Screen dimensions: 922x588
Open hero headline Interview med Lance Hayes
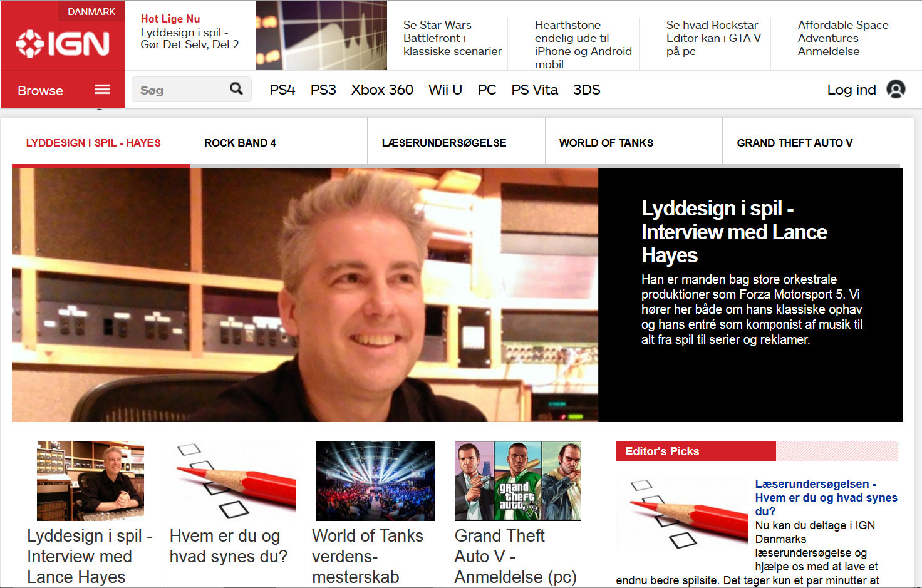tap(734, 232)
